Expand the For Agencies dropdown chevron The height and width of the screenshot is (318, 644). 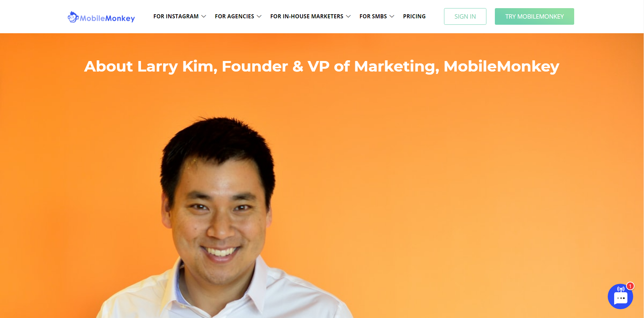point(259,16)
